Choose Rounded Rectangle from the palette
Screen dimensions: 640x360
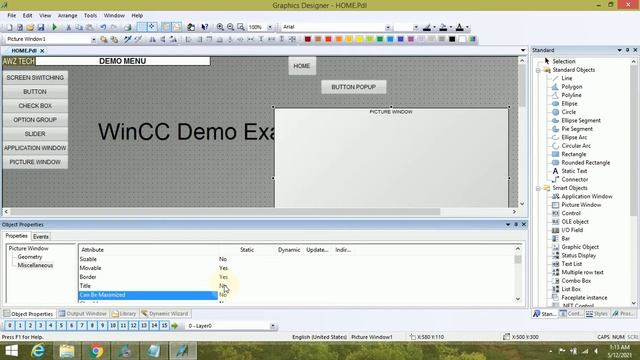[585, 162]
